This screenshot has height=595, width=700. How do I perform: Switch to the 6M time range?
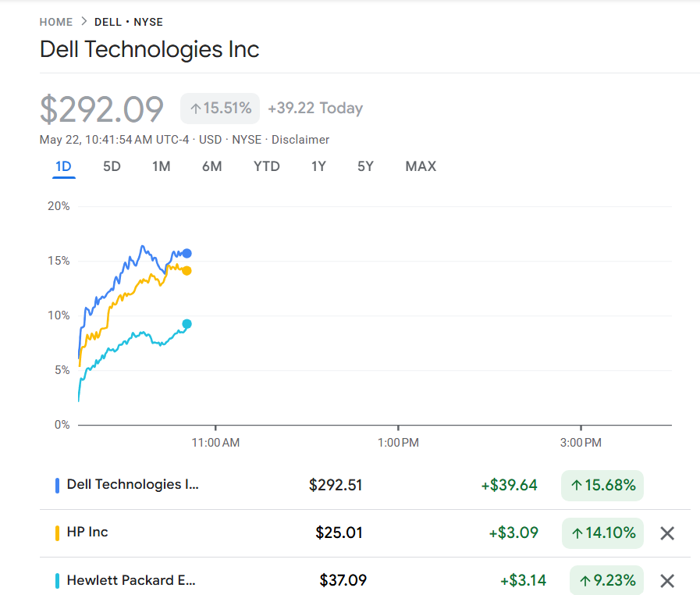[211, 166]
